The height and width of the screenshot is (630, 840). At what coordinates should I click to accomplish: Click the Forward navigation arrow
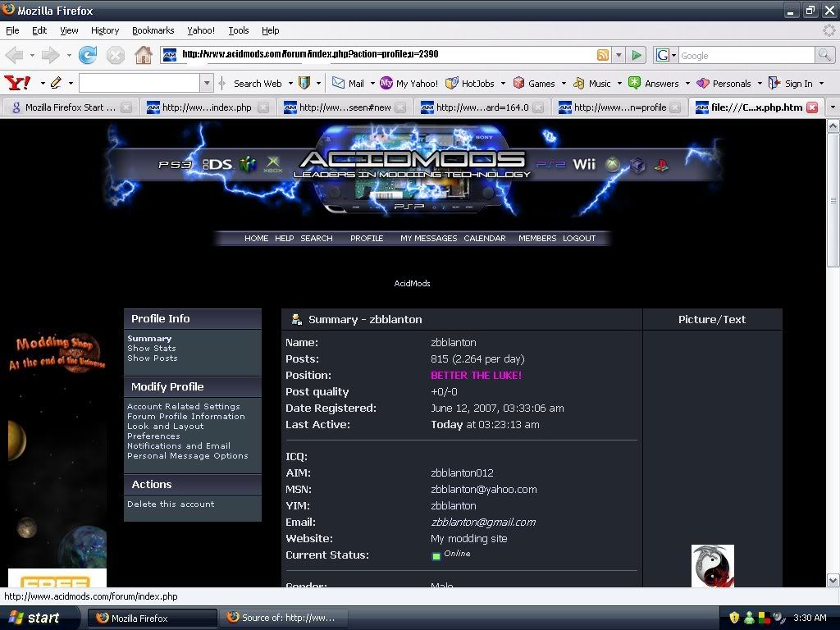[50, 55]
